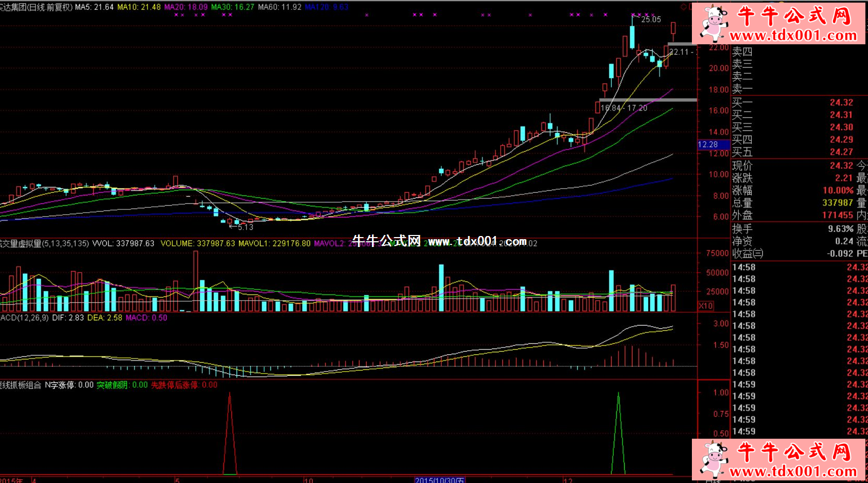Click the 外盘 171455 value
Image resolution: width=868 pixels, height=483 pixels.
tap(838, 216)
